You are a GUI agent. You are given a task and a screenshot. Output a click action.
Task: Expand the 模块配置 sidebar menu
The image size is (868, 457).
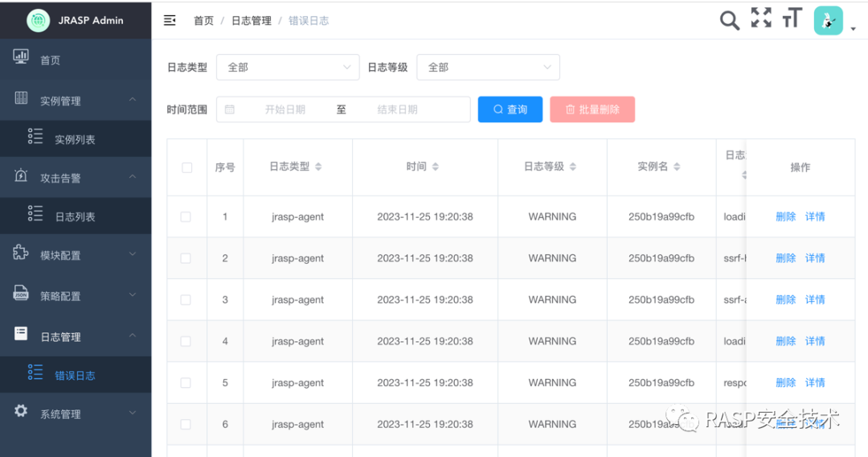[x=76, y=255]
